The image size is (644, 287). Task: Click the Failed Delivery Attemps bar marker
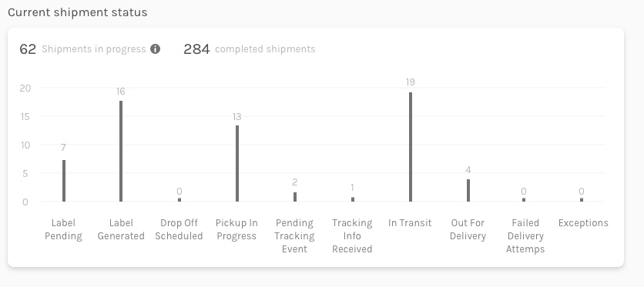524,200
